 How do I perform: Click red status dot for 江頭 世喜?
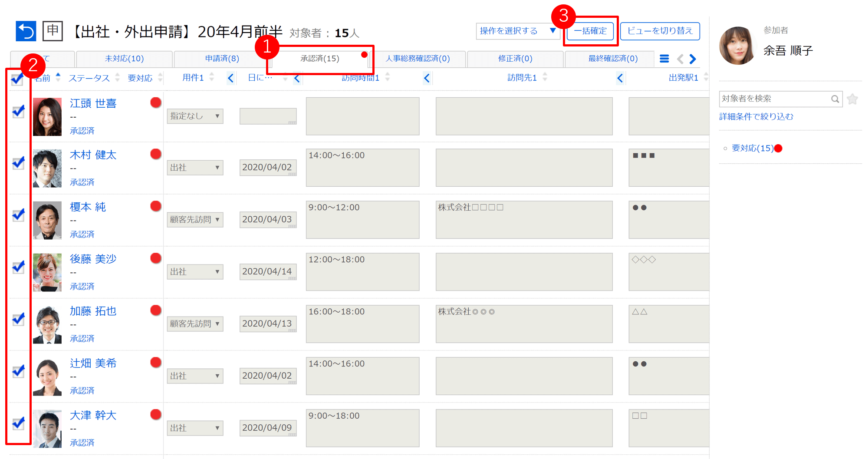click(156, 102)
